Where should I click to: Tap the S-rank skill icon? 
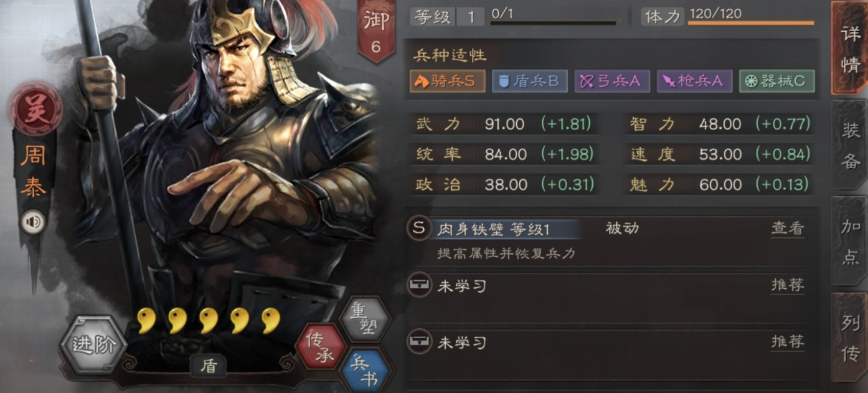coord(419,228)
